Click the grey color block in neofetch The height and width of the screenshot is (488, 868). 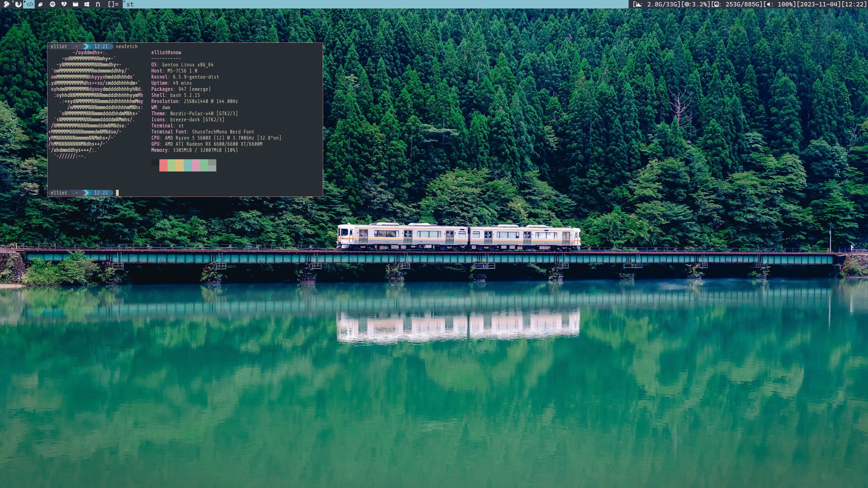(x=212, y=165)
